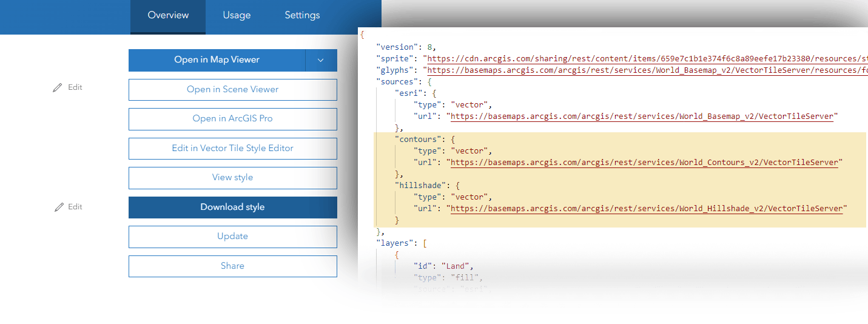
Task: Open the Usage tab
Action: click(x=237, y=15)
